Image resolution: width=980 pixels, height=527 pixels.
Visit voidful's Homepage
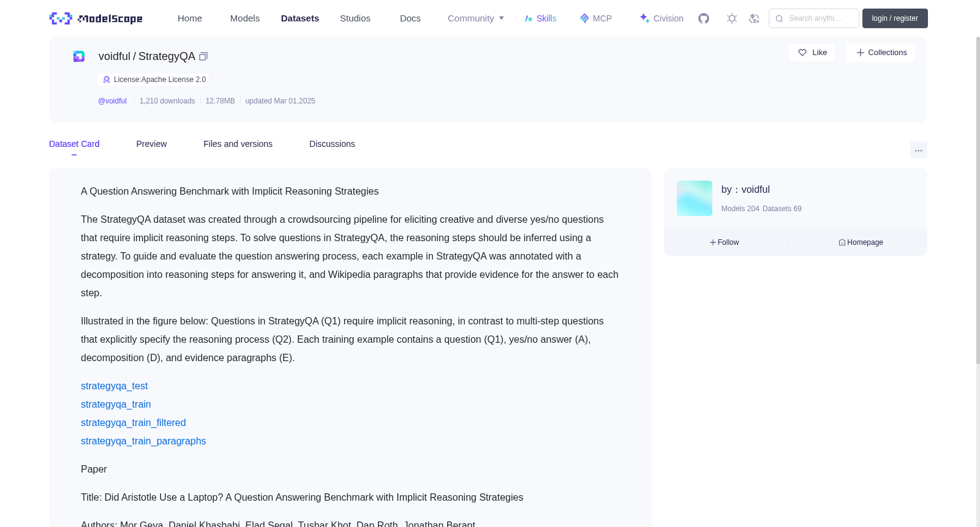click(861, 242)
